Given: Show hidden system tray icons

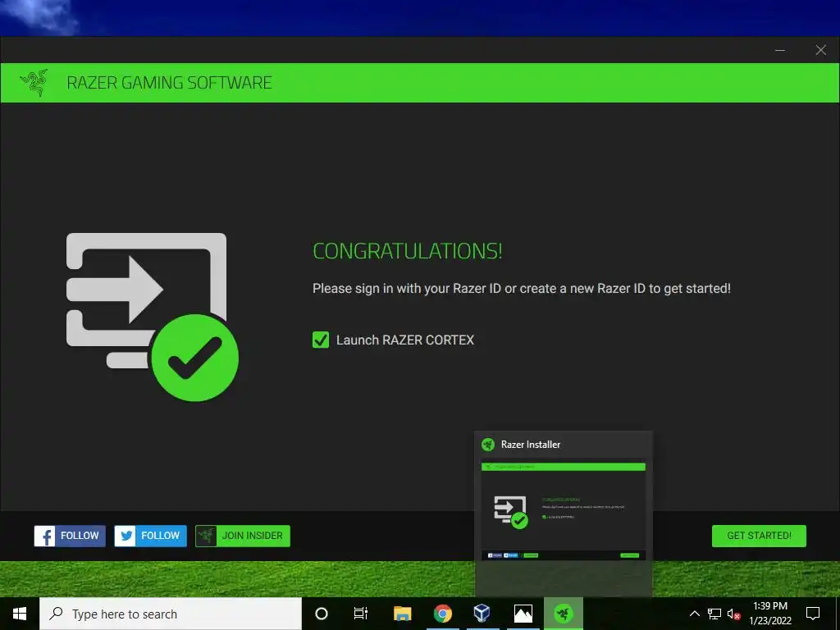Looking at the screenshot, I should tap(694, 614).
